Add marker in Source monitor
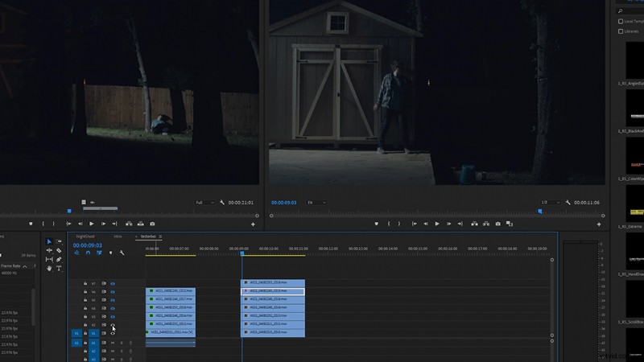Viewport: 644px width, 362px height. click(31, 224)
